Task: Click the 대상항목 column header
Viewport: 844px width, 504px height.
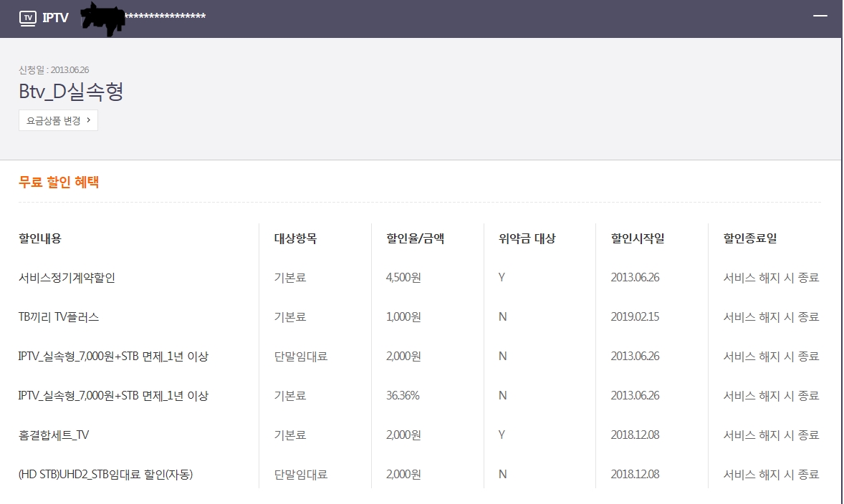Action: point(295,238)
